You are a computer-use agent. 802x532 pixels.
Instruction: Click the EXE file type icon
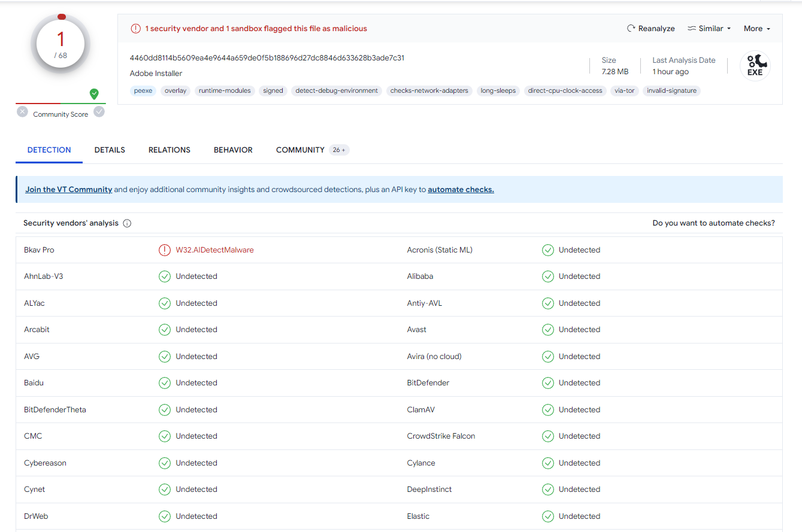tap(755, 66)
